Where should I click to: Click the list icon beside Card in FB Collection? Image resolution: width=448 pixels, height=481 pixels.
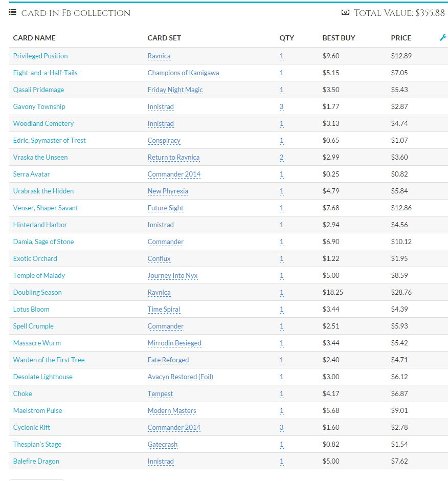[13, 12]
